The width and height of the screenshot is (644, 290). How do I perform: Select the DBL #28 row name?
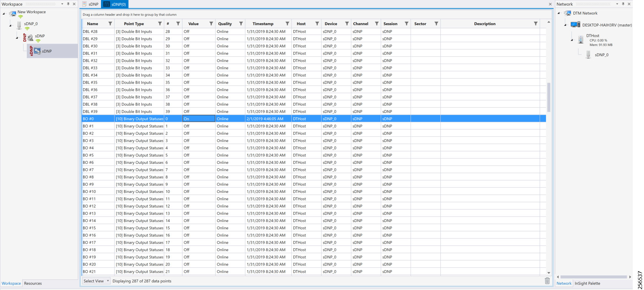(x=90, y=31)
